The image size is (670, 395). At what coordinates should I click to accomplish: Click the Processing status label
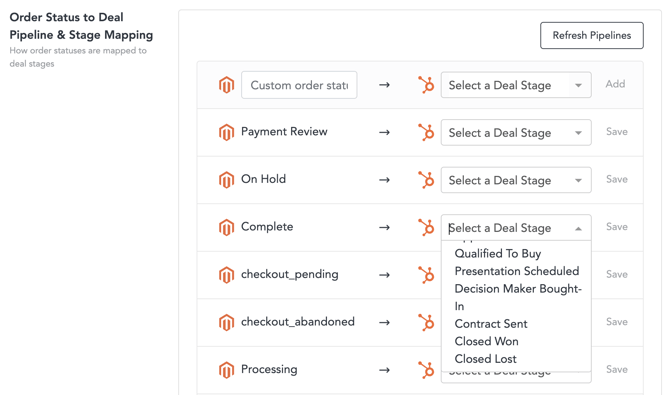point(269,369)
